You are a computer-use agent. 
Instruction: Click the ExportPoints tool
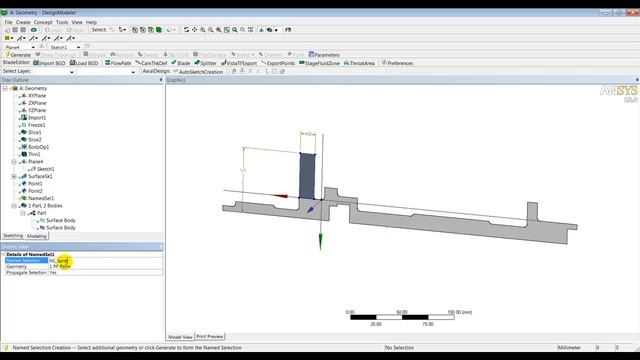click(278, 63)
